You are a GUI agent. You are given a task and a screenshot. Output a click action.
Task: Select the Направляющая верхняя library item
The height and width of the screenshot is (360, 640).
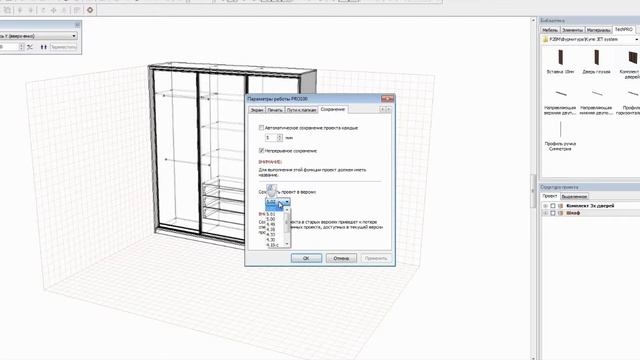[560, 101]
